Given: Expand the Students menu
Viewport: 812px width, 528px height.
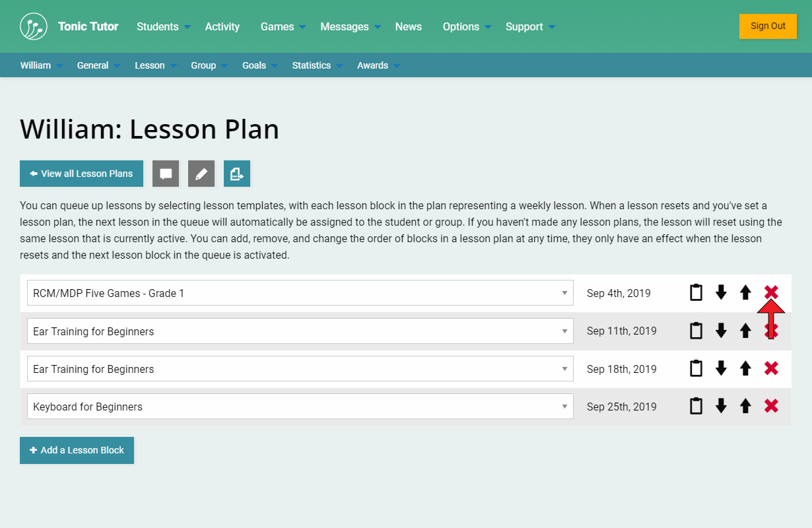Looking at the screenshot, I should click(163, 26).
